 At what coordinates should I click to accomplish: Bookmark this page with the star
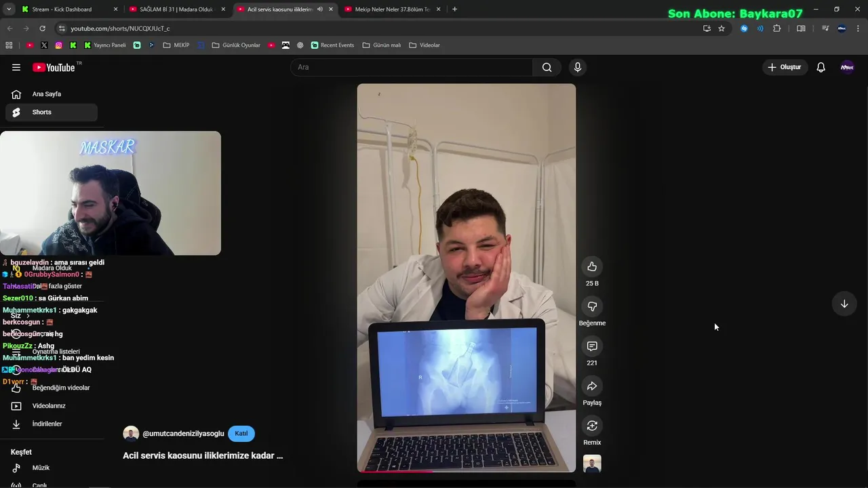tap(722, 28)
